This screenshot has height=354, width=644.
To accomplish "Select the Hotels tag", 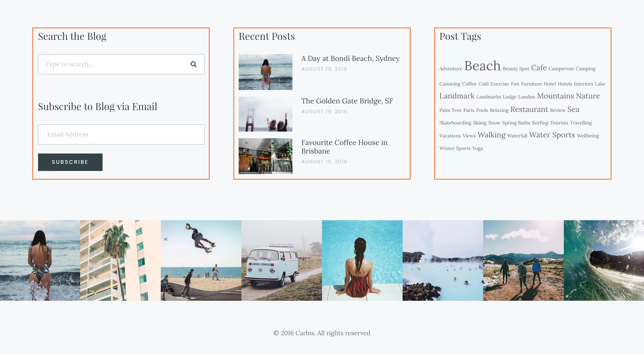I will click(565, 84).
